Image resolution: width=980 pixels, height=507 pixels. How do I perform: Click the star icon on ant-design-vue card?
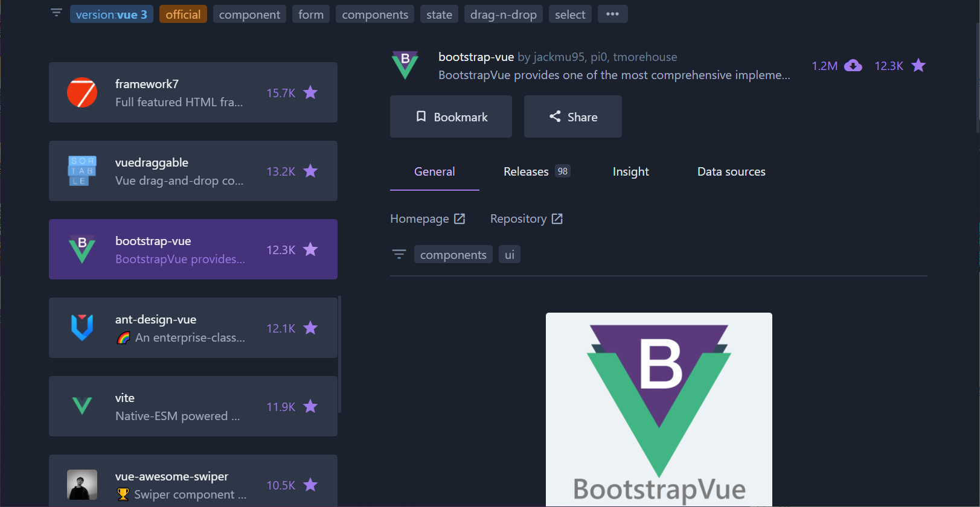coord(310,328)
